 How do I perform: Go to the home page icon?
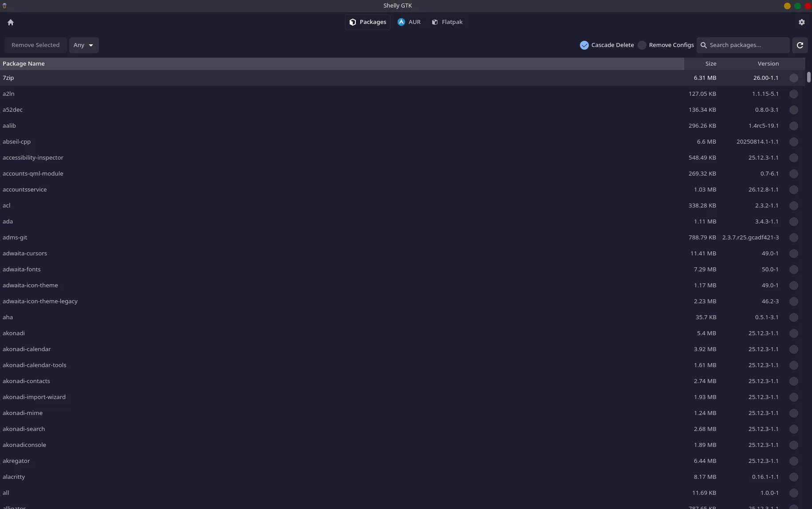(11, 22)
